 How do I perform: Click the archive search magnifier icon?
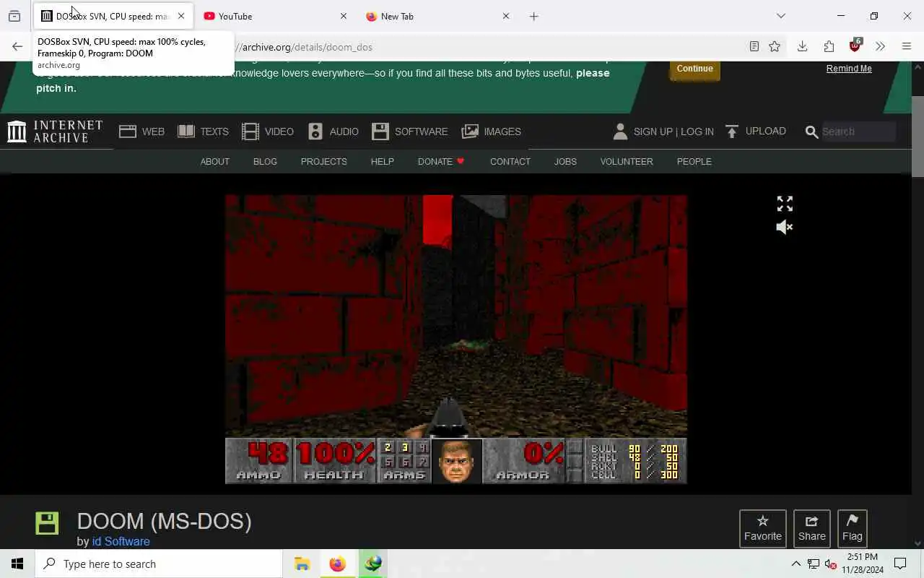[811, 132]
